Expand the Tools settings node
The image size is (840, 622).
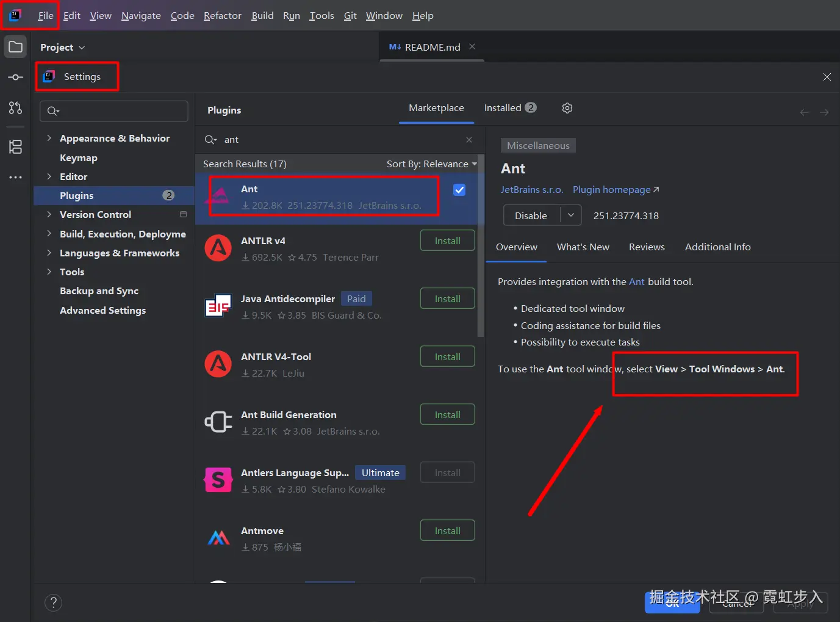point(49,272)
